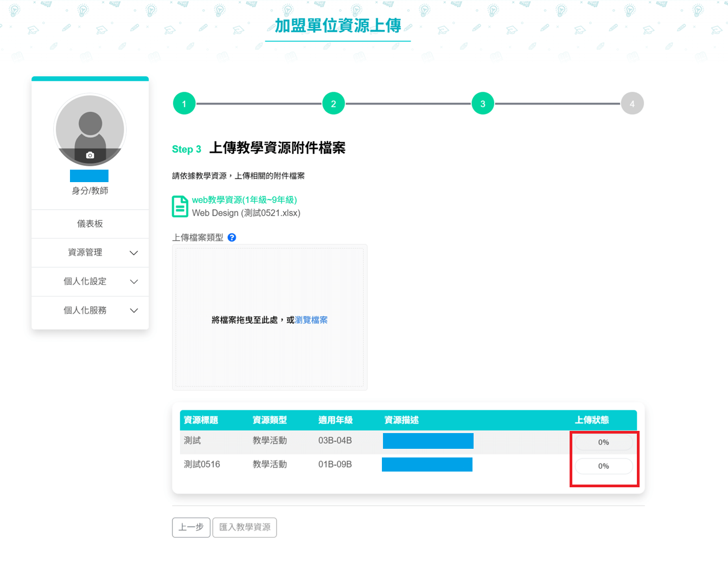Click the 身分/教師 label
Image resolution: width=728 pixels, height=574 pixels.
pyautogui.click(x=90, y=191)
